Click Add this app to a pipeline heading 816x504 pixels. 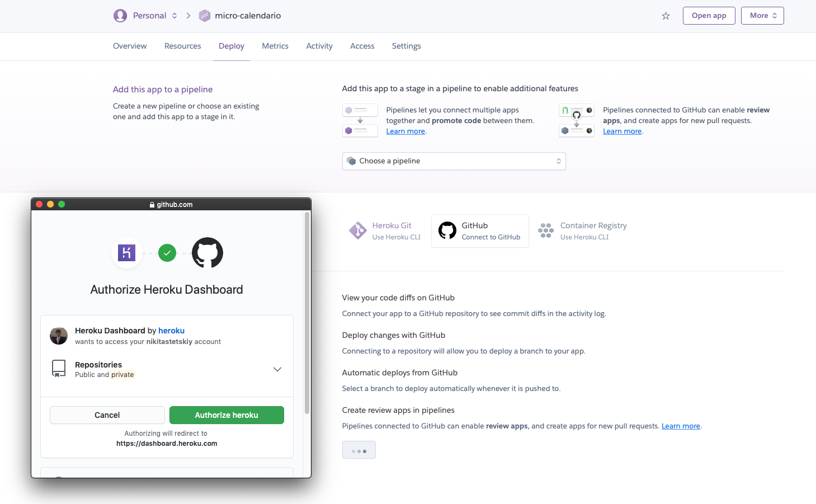click(x=163, y=90)
